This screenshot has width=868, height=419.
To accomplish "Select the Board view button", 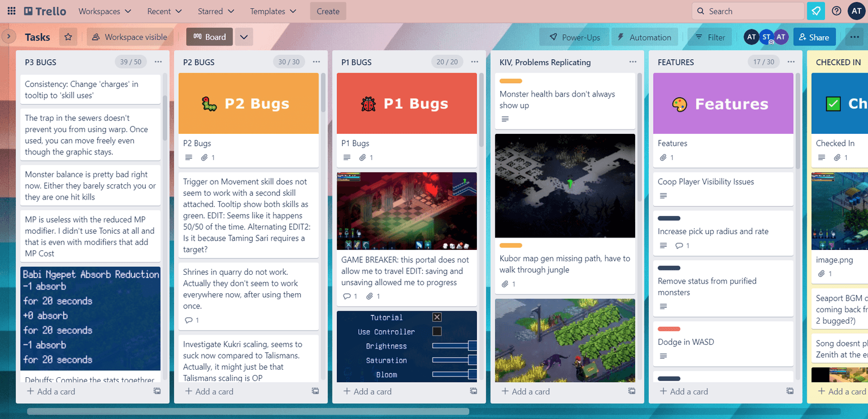I will coord(209,37).
